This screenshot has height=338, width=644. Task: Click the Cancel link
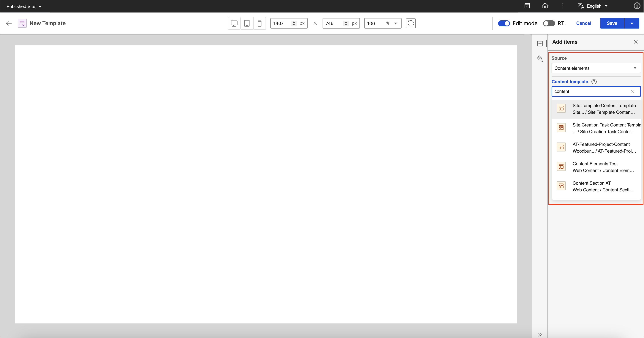tap(583, 24)
